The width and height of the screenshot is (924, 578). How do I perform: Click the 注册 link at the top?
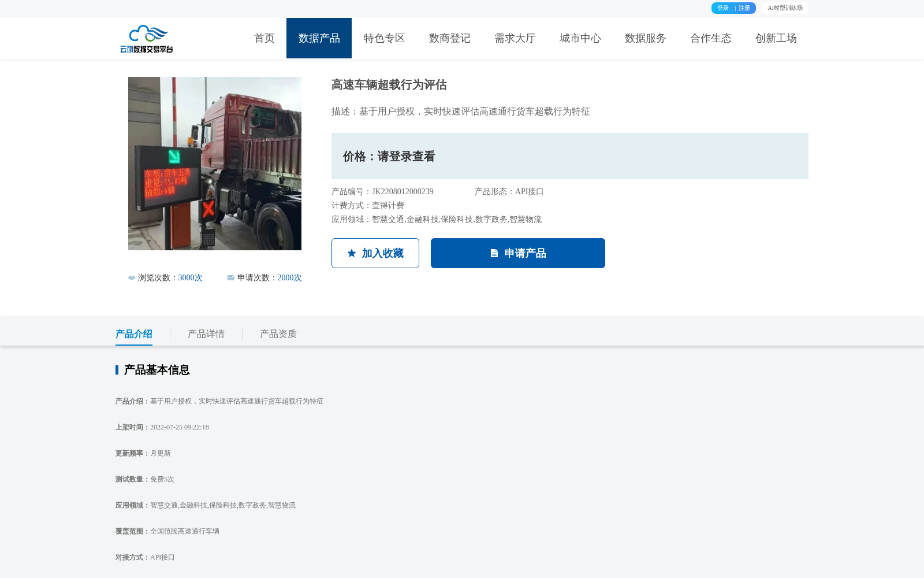tap(744, 8)
